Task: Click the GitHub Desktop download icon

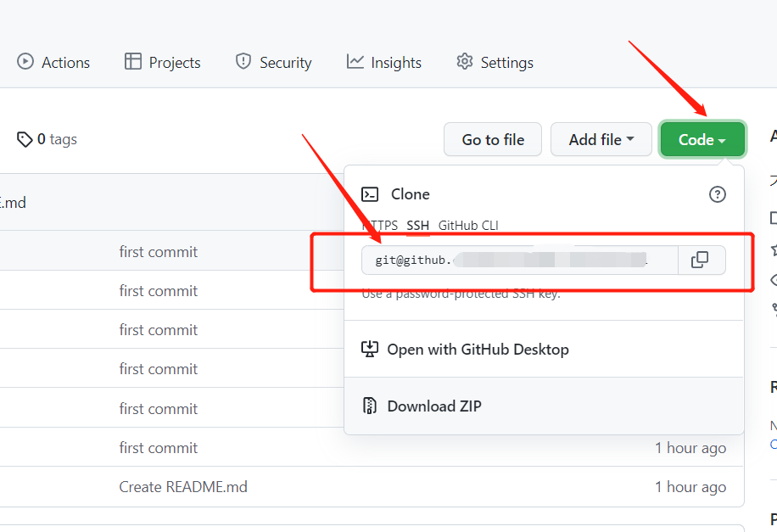Action: coord(370,349)
